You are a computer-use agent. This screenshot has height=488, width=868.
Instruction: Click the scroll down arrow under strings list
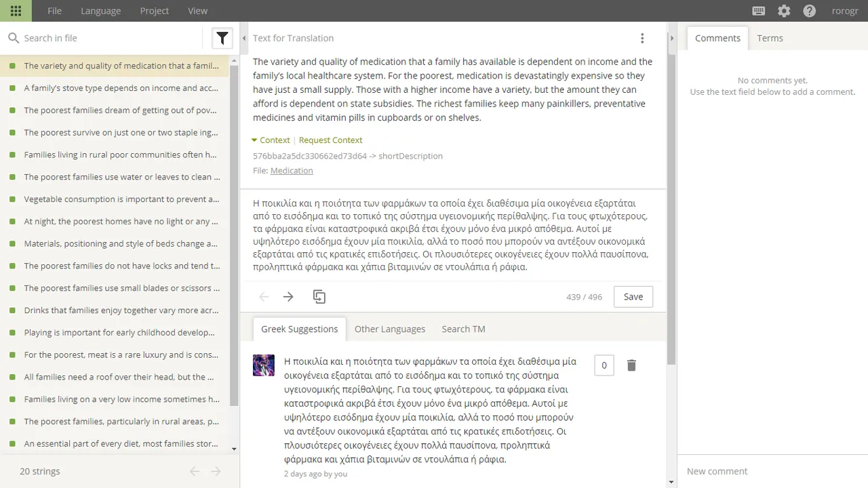pyautogui.click(x=235, y=449)
